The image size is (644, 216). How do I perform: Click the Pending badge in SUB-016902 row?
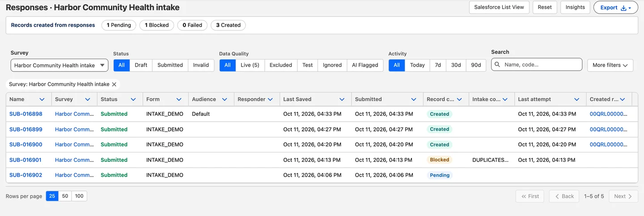pyautogui.click(x=440, y=175)
